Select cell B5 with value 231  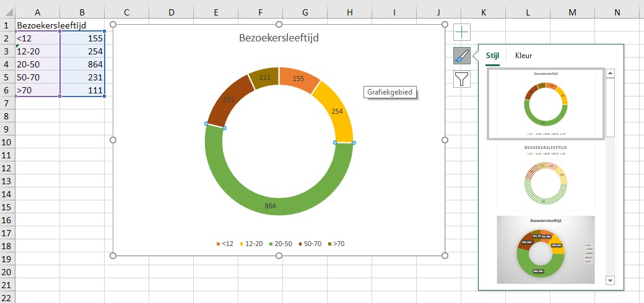pos(82,77)
